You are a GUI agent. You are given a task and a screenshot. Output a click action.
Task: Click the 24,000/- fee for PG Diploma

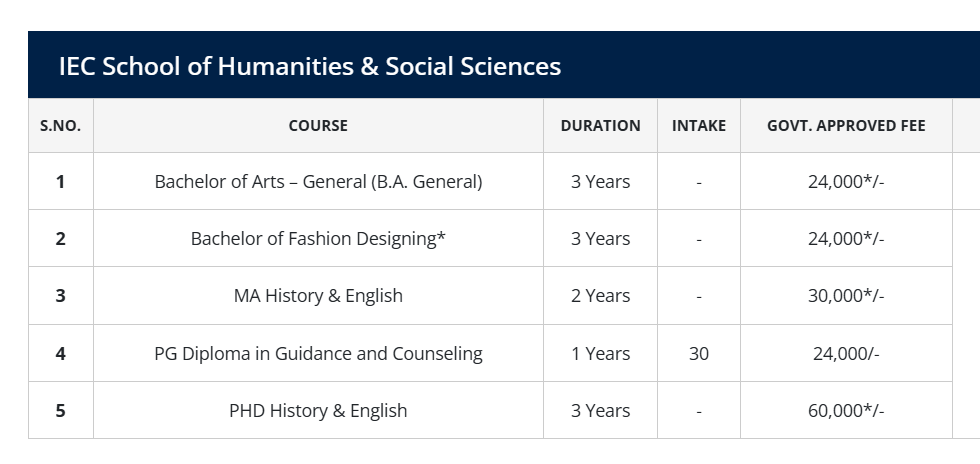846,354
